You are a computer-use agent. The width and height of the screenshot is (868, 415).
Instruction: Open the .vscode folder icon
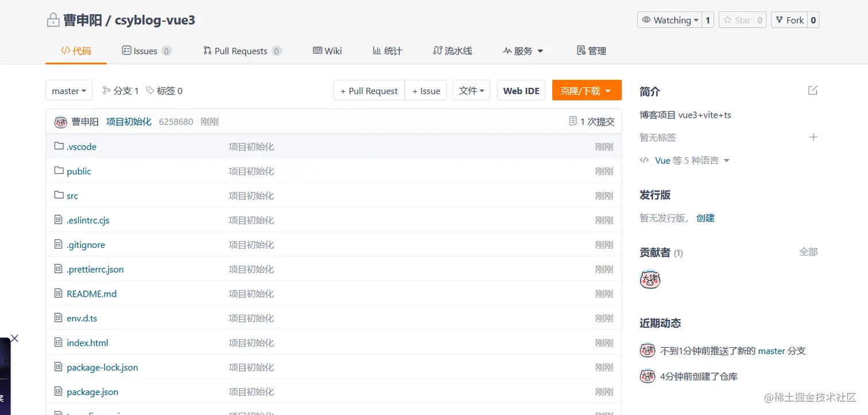(x=59, y=146)
